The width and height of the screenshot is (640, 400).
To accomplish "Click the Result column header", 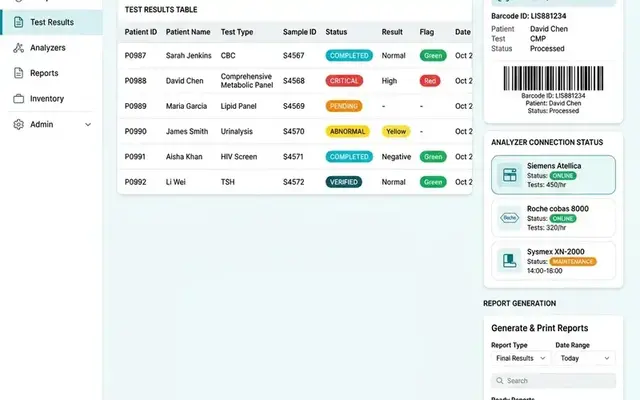I will [392, 32].
